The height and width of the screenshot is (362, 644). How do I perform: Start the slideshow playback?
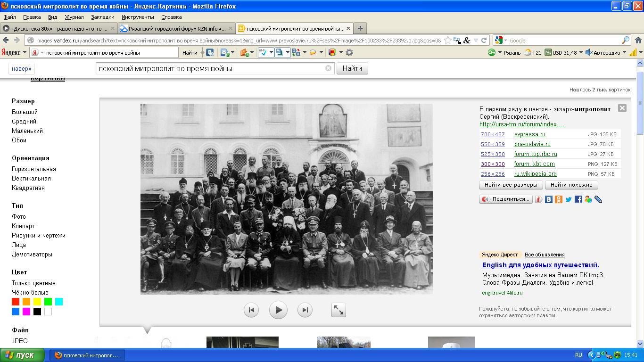[278, 310]
